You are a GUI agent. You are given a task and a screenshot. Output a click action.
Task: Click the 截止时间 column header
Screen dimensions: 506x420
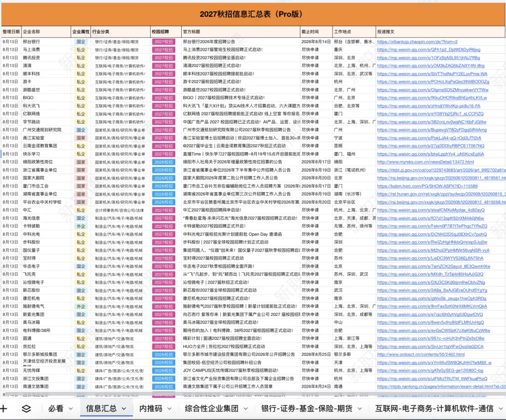click(316, 31)
